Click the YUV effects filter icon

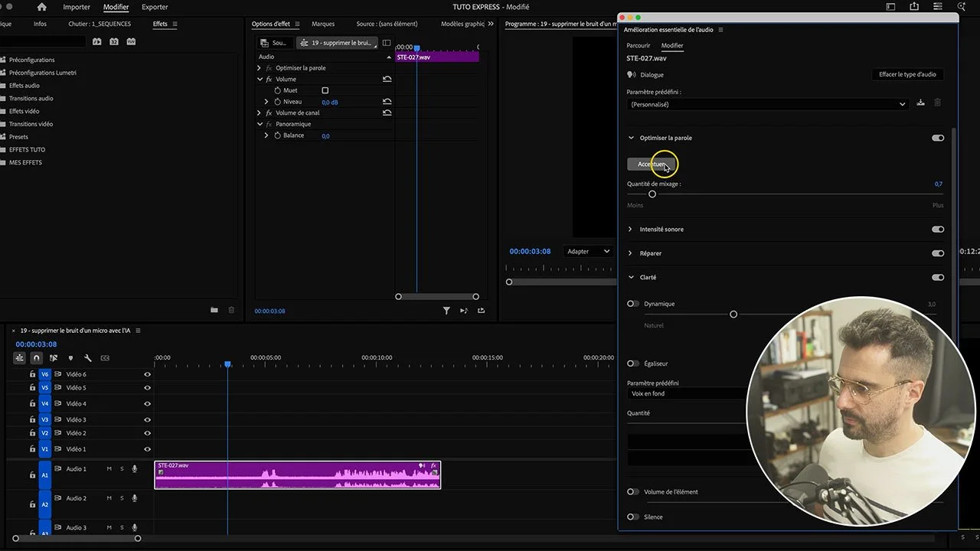coord(132,41)
